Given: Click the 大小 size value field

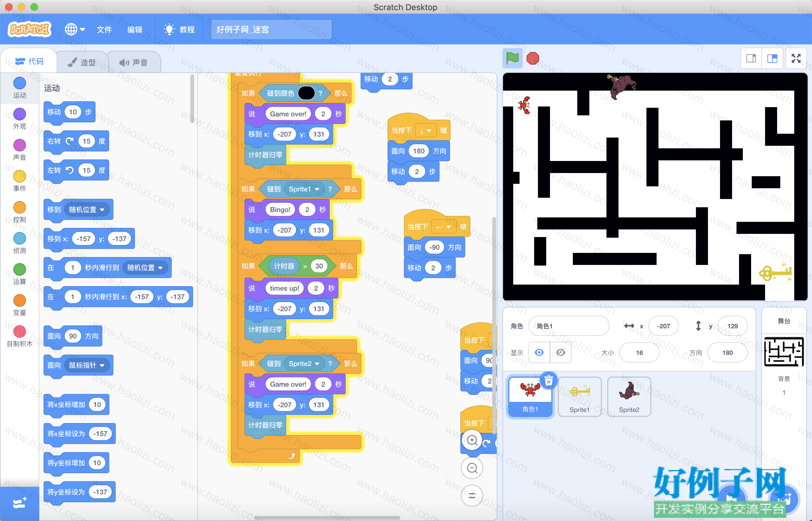Looking at the screenshot, I should (x=639, y=352).
